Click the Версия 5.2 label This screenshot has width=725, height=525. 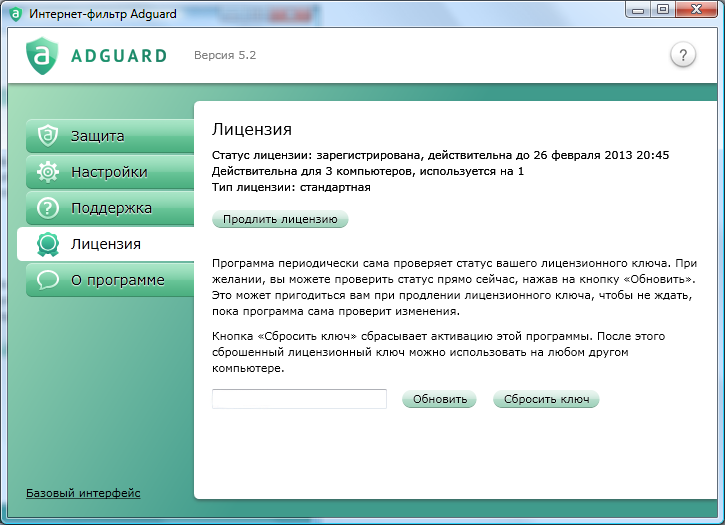tap(225, 55)
